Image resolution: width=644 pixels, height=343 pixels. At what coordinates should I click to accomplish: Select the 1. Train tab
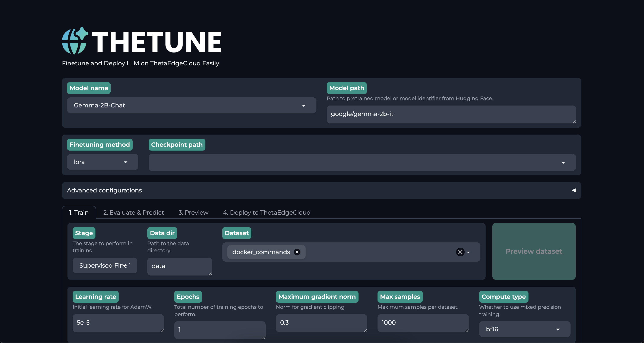[x=79, y=213]
